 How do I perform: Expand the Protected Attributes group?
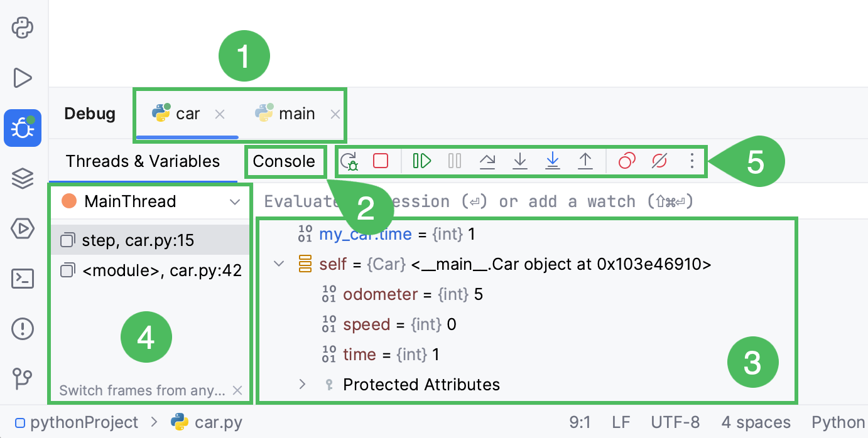click(302, 384)
